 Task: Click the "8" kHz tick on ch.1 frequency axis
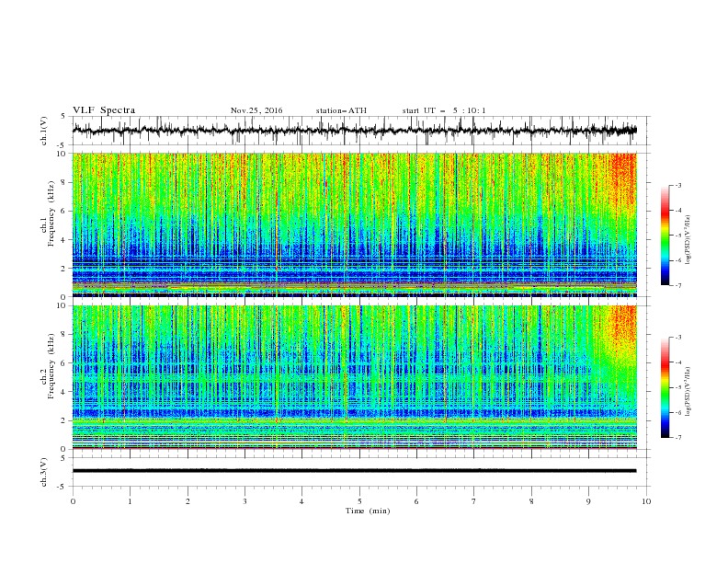[64, 182]
